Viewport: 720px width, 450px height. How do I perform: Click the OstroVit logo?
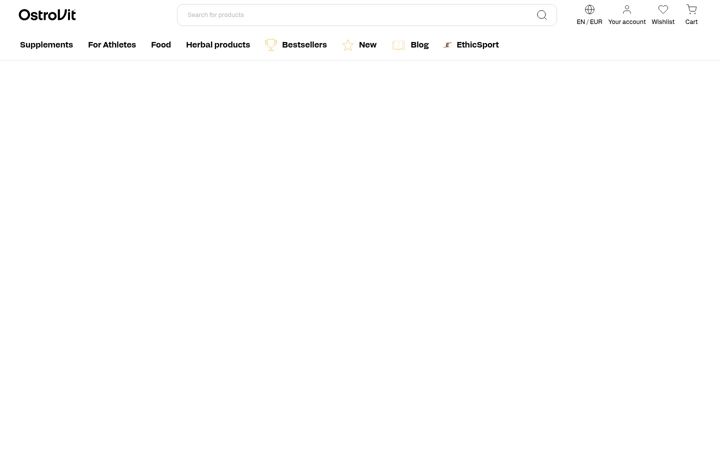(x=47, y=15)
